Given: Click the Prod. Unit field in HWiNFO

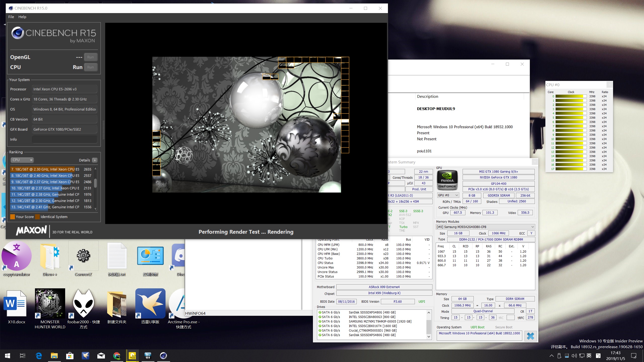Looking at the screenshot, I should coord(419,189).
